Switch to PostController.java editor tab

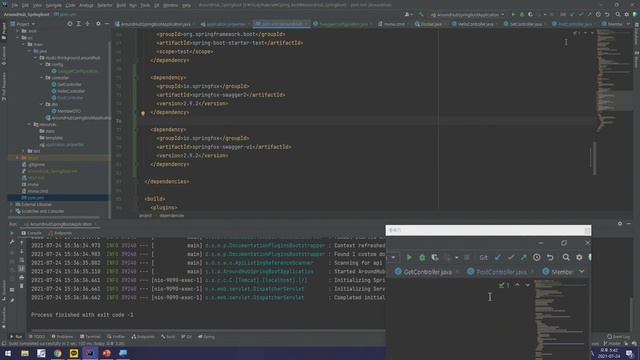pyautogui.click(x=572, y=24)
